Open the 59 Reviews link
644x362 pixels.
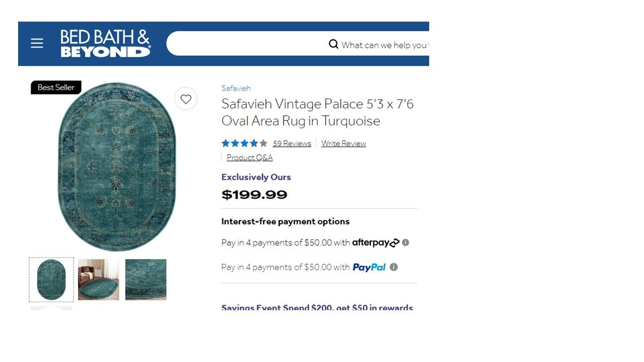tap(292, 144)
